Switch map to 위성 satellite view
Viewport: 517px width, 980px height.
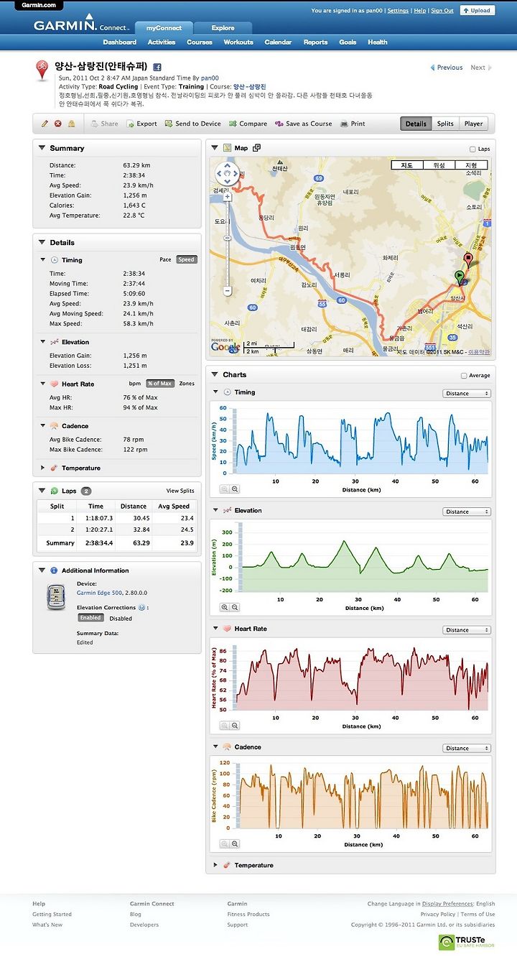439,165
